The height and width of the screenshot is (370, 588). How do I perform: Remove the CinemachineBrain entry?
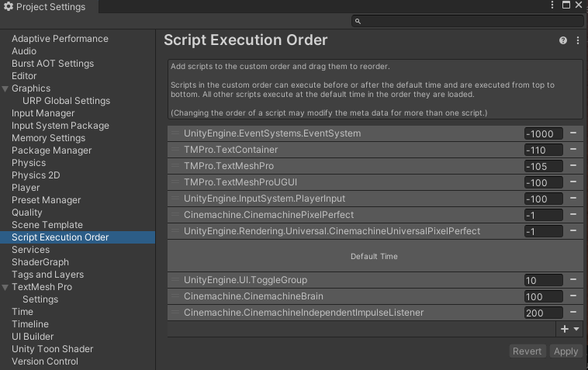(573, 296)
